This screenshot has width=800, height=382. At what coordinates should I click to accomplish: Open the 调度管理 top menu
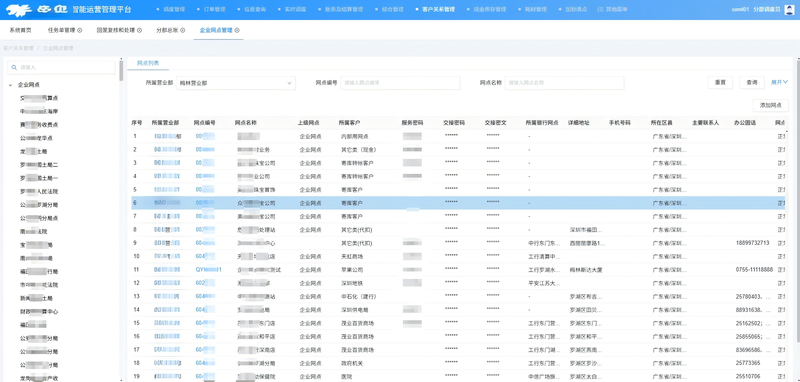[174, 10]
